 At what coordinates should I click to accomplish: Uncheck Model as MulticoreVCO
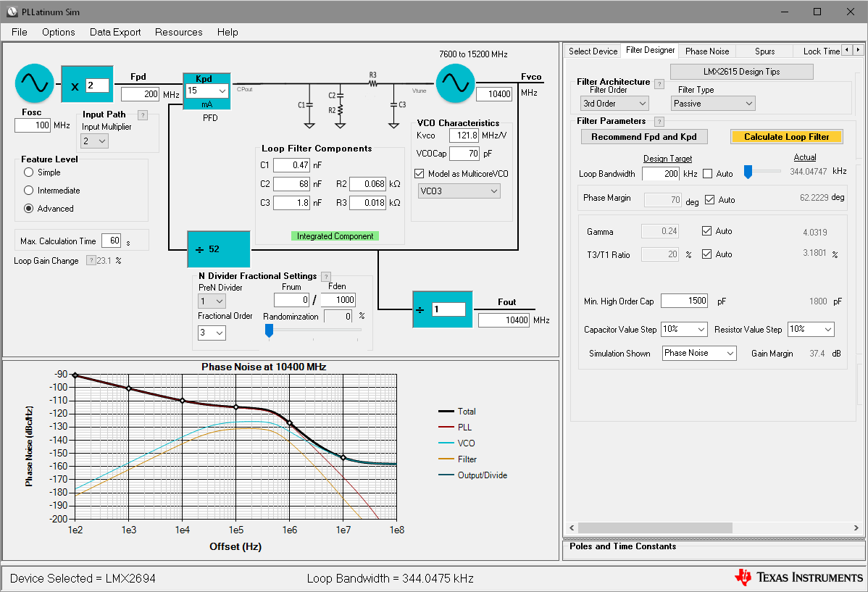419,174
